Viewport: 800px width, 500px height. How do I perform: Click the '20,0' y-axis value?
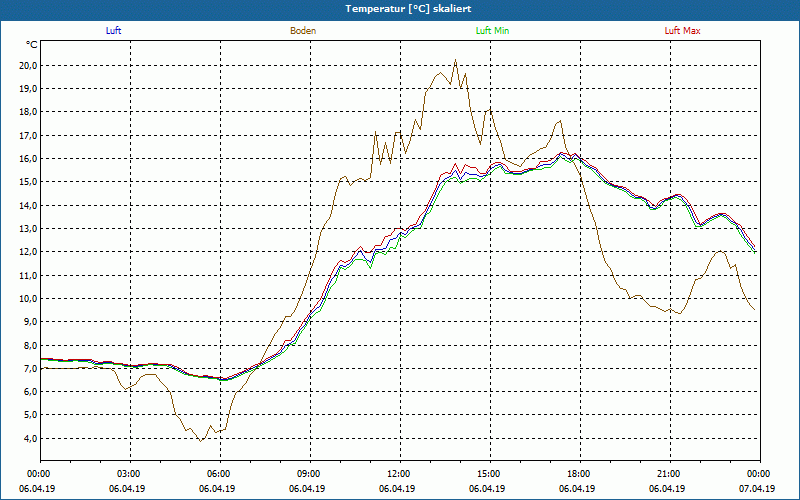(28, 65)
